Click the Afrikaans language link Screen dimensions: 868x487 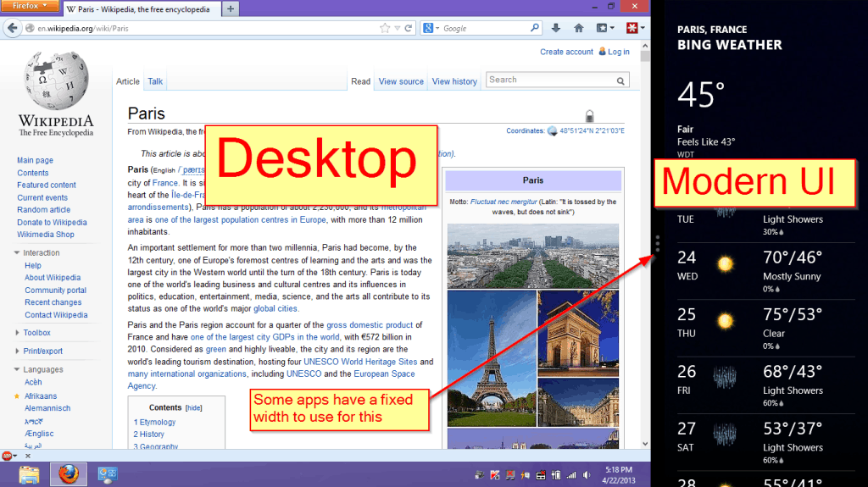(41, 396)
